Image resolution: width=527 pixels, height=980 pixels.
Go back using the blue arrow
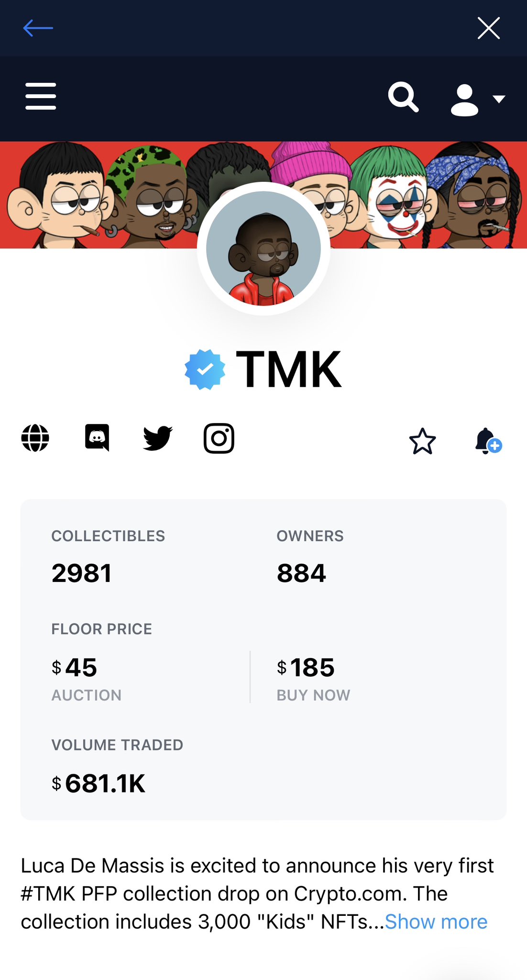coord(38,28)
